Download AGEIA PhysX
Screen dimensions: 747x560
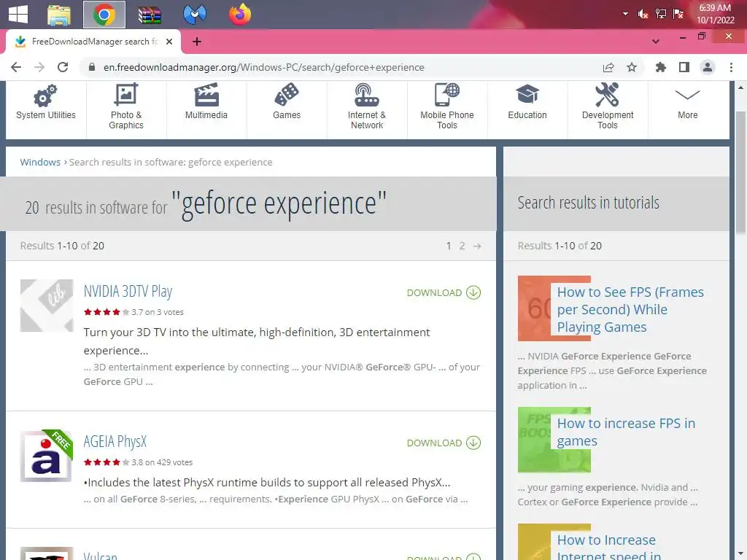444,443
